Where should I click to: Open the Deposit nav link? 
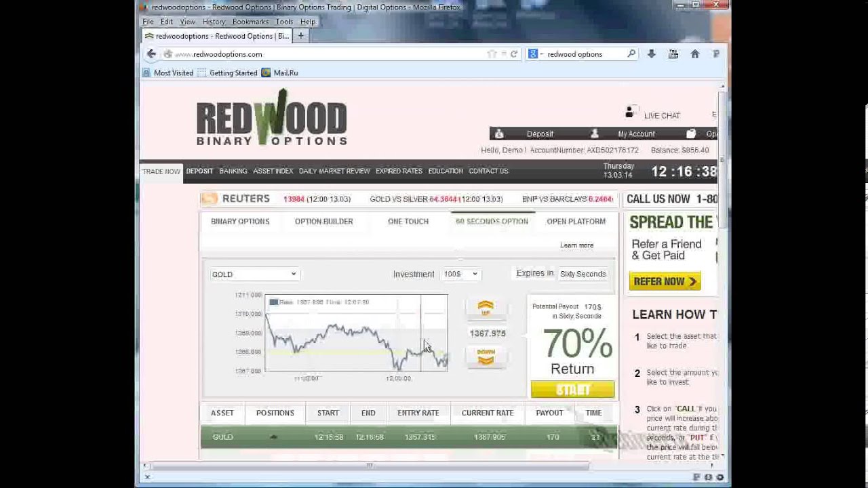pyautogui.click(x=199, y=171)
